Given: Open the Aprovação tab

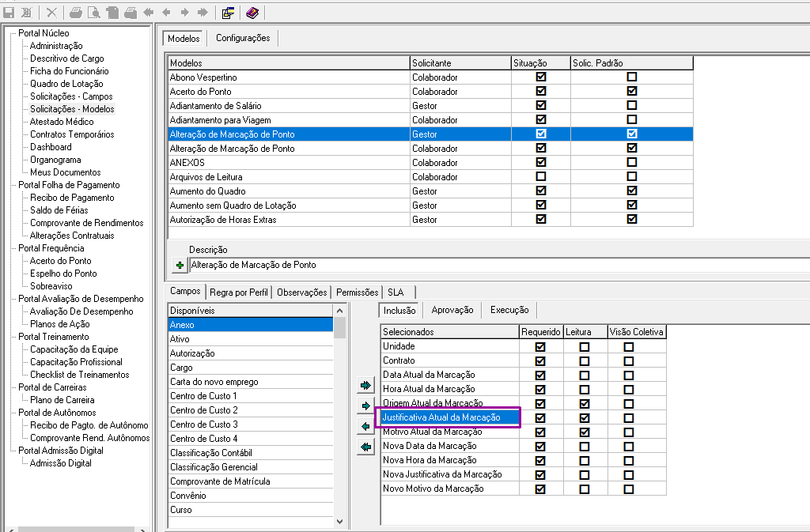Looking at the screenshot, I should pyautogui.click(x=452, y=311).
